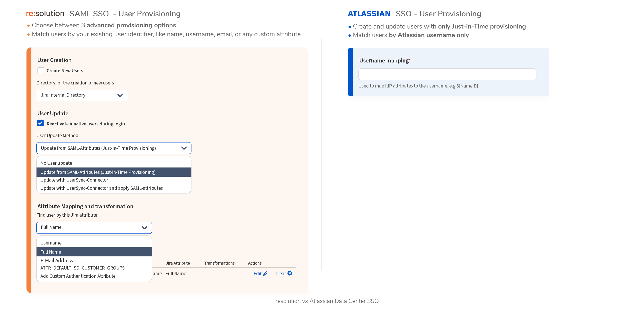This screenshot has width=644, height=310.
Task: Expand the Jira Internal Directory dropdown chevron
Action: coord(120,95)
